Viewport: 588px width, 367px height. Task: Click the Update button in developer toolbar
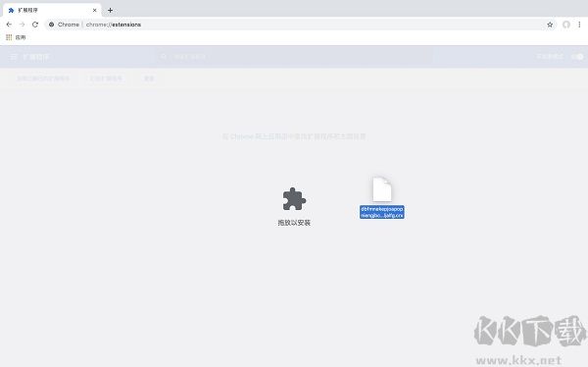click(x=149, y=79)
